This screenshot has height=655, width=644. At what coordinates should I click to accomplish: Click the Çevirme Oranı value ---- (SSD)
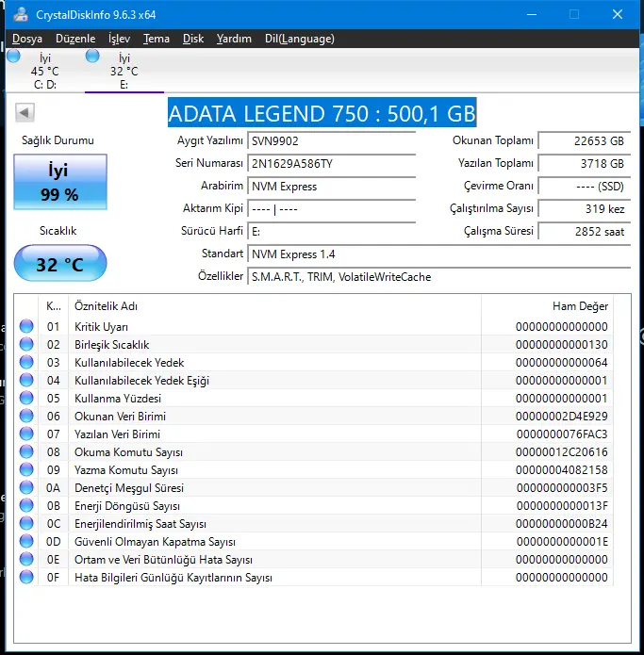point(585,186)
